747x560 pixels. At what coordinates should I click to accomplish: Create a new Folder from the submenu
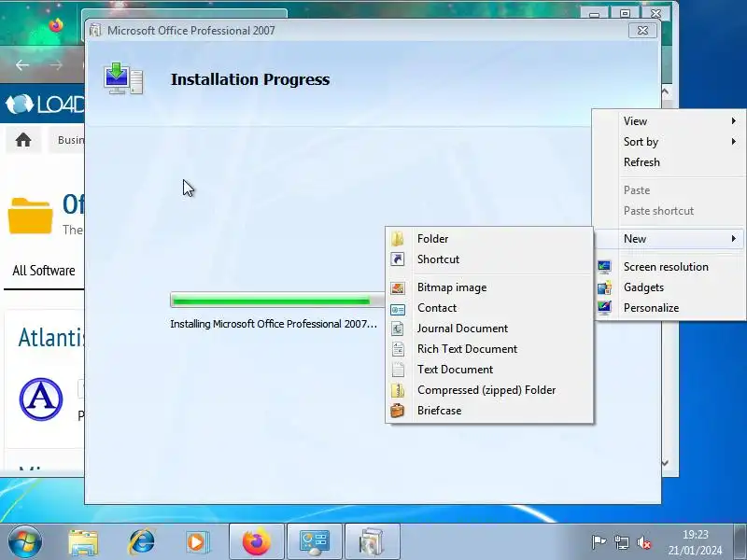pyautogui.click(x=489, y=239)
